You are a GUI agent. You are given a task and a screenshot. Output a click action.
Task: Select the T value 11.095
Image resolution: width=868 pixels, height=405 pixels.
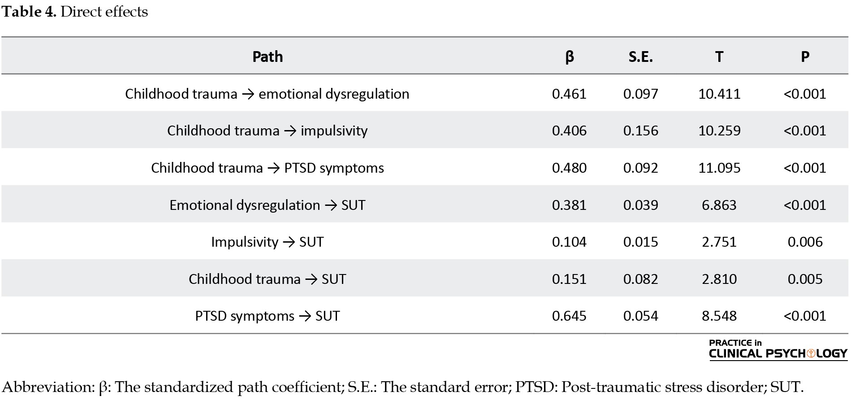pyautogui.click(x=719, y=168)
